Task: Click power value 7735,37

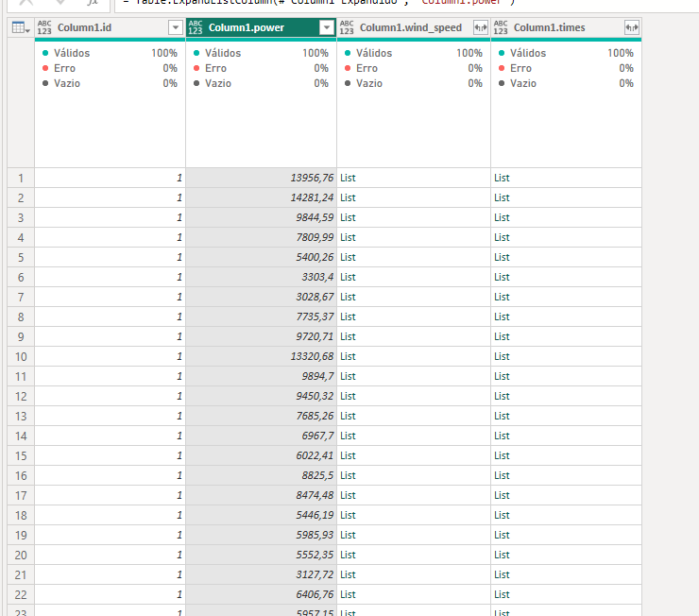Action: pos(315,317)
